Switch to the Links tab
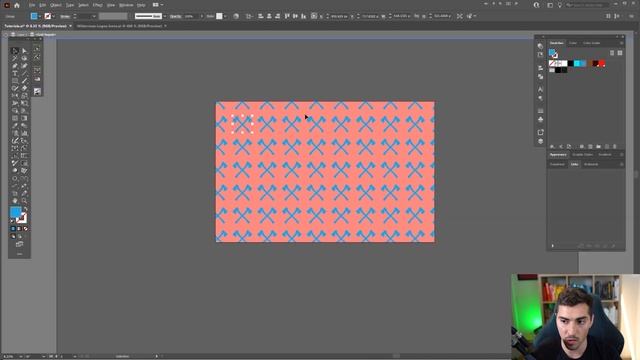 [x=574, y=164]
